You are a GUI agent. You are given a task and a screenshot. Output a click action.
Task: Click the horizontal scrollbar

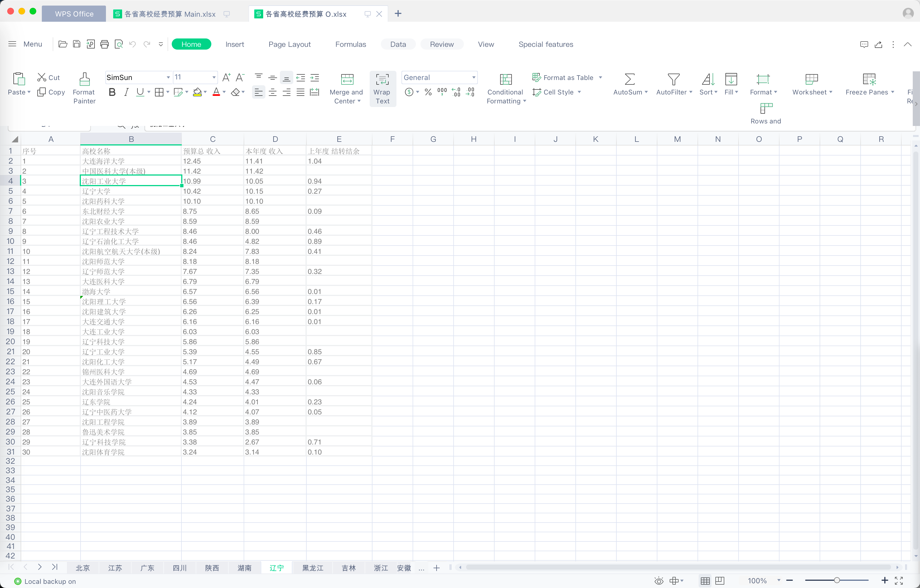click(678, 567)
